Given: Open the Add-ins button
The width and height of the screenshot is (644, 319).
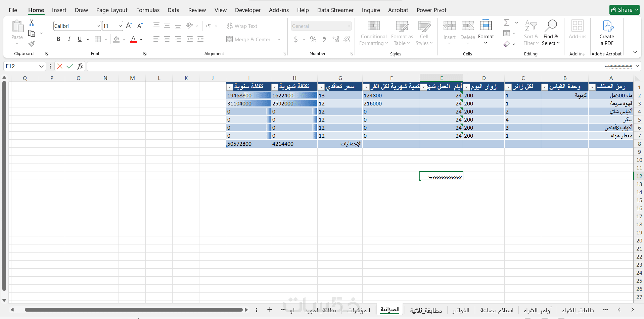Looking at the screenshot, I should pos(578,30).
